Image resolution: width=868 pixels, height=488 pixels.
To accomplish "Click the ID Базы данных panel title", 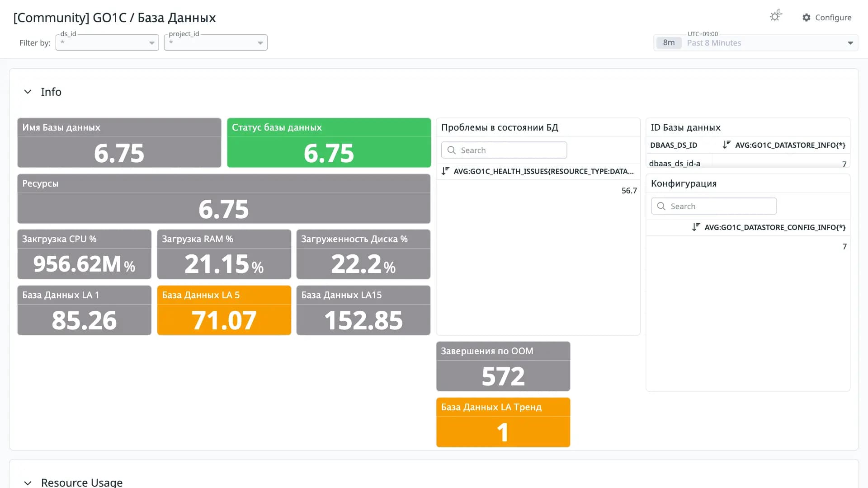I will coord(685,127).
